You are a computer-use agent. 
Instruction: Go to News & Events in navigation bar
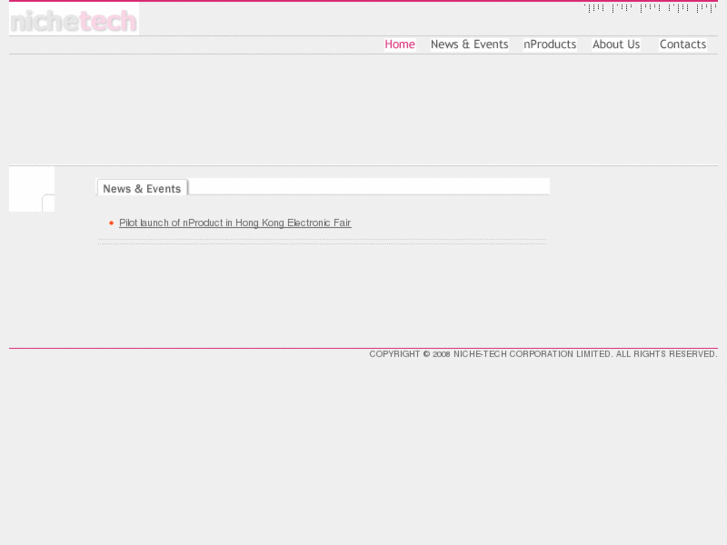(x=469, y=44)
